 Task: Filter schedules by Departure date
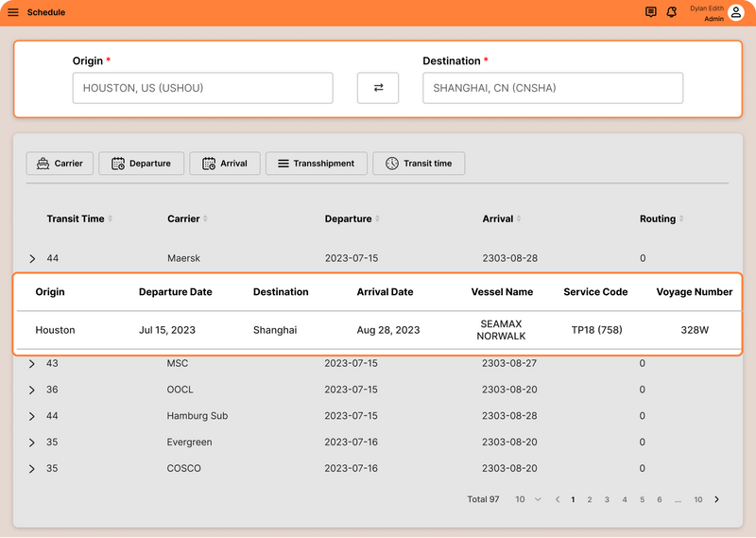click(x=141, y=164)
